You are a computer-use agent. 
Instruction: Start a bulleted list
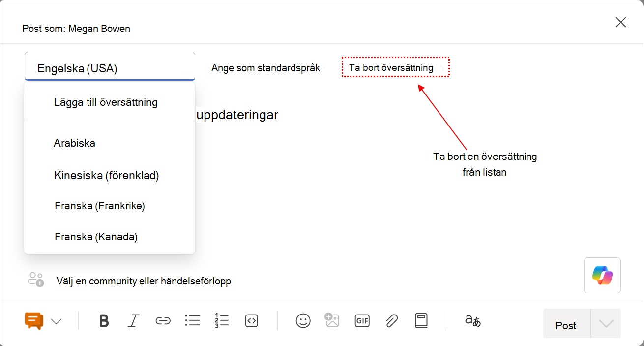[192, 321]
